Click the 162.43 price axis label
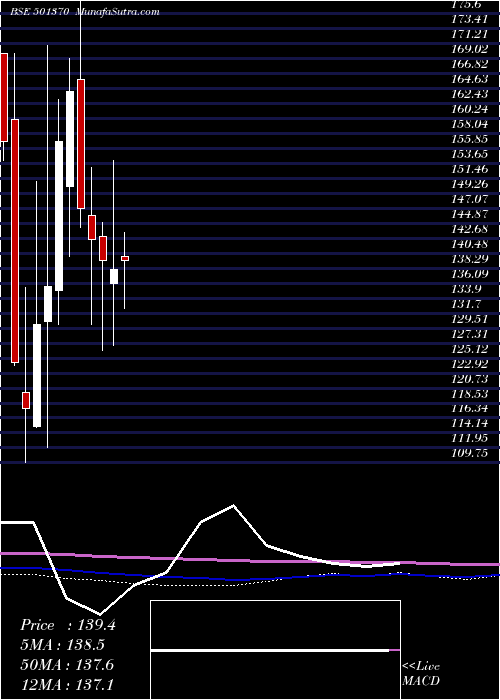The image size is (500, 700). (x=471, y=94)
